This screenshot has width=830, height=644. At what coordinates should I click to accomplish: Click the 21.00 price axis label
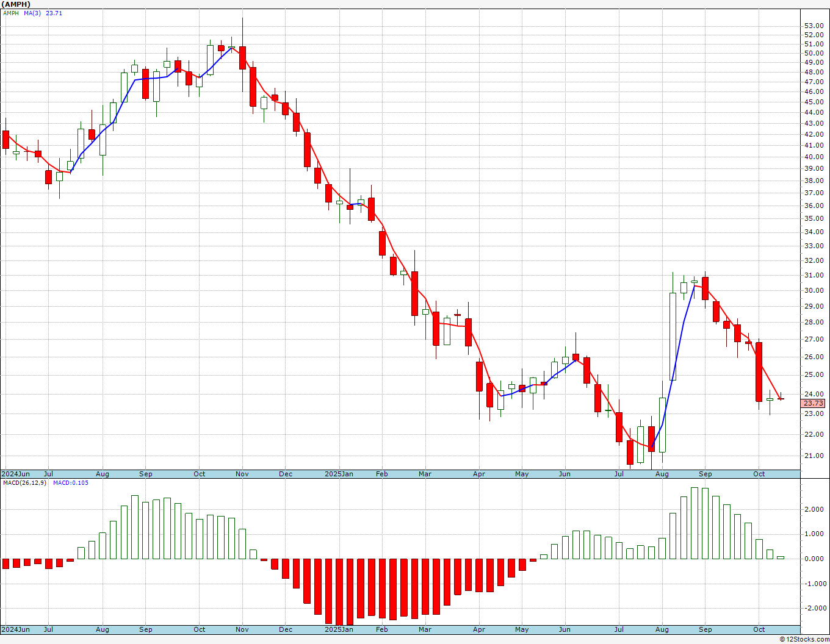coord(814,456)
